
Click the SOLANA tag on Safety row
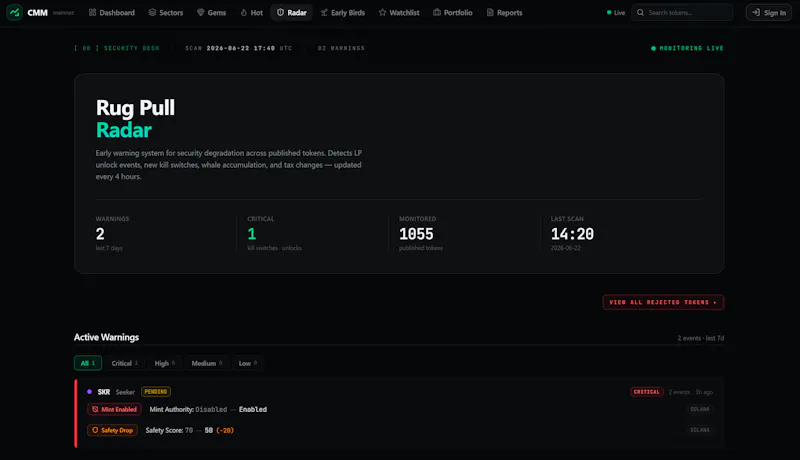[699, 430]
